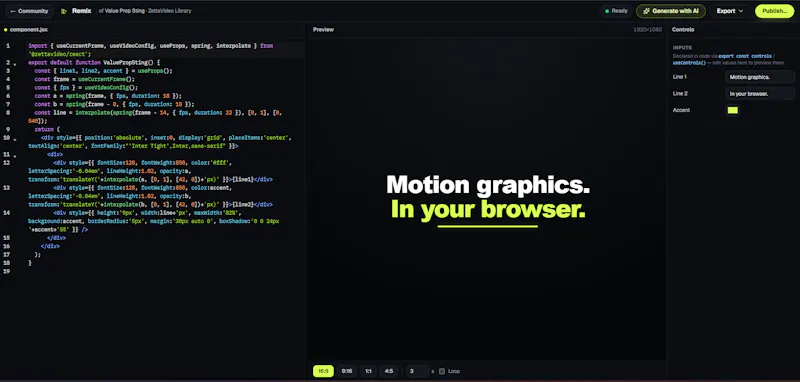The width and height of the screenshot is (800, 382).
Task: Click the '{line2}' expression on line 13
Action: (243, 204)
